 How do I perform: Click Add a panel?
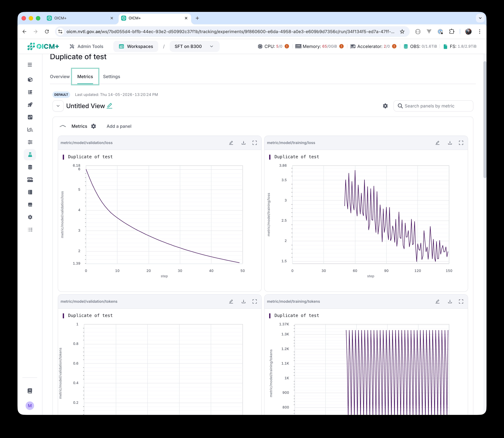tap(119, 126)
